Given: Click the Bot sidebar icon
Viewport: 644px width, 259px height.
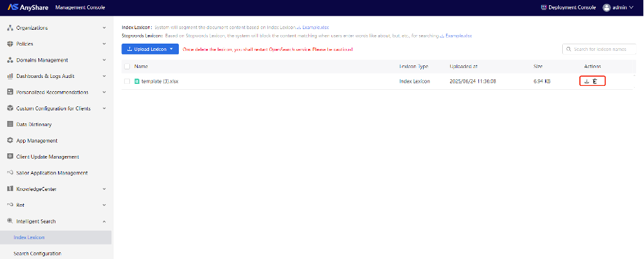Looking at the screenshot, I should click(11, 205).
